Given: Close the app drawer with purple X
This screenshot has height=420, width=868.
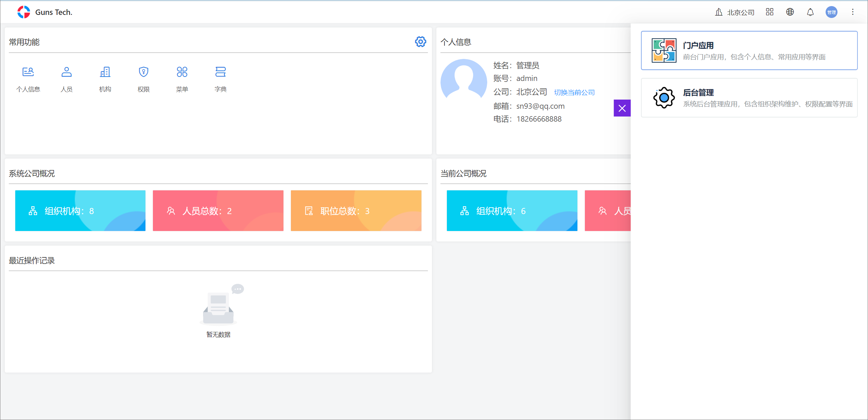Looking at the screenshot, I should tap(622, 108).
